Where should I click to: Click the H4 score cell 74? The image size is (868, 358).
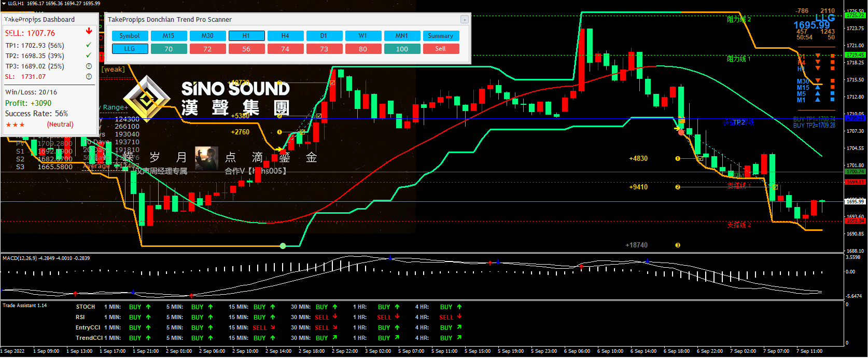285,49
